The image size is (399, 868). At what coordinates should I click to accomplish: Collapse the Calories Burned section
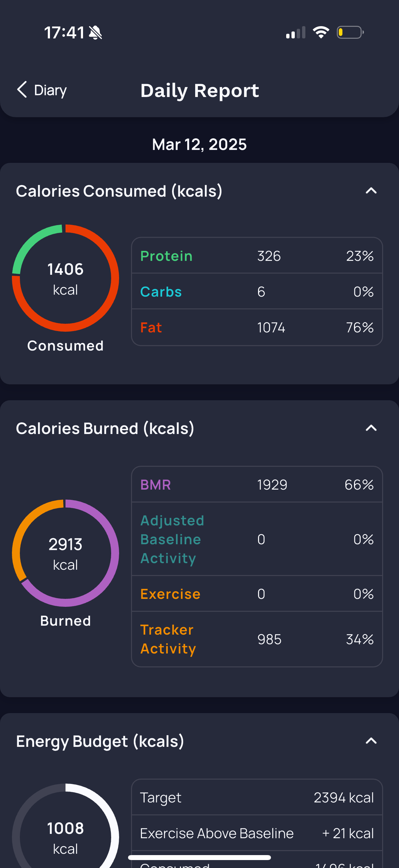click(x=371, y=428)
